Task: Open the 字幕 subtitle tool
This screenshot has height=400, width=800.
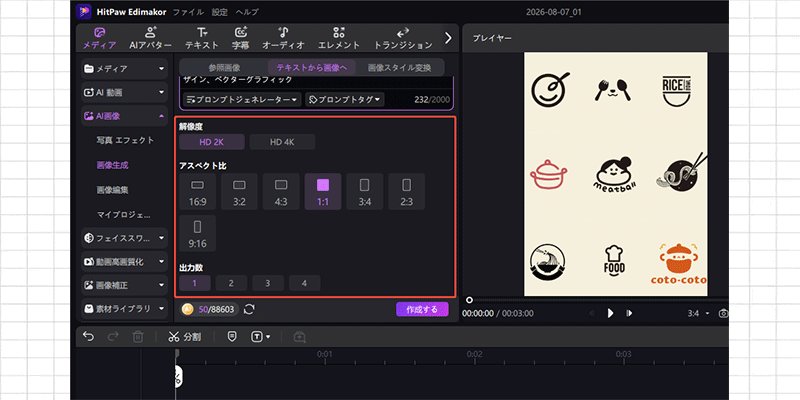Action: pos(241,39)
